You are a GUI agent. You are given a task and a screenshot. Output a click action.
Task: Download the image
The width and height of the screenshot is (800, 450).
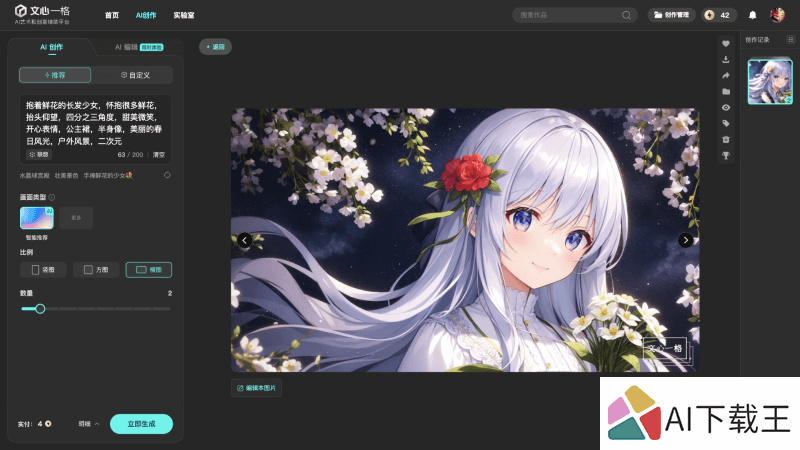pyautogui.click(x=726, y=60)
